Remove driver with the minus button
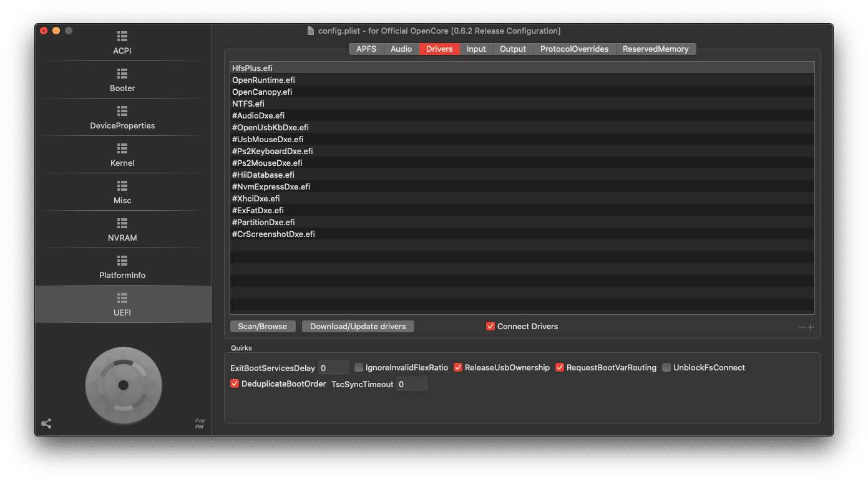The image size is (868, 482). (x=802, y=327)
